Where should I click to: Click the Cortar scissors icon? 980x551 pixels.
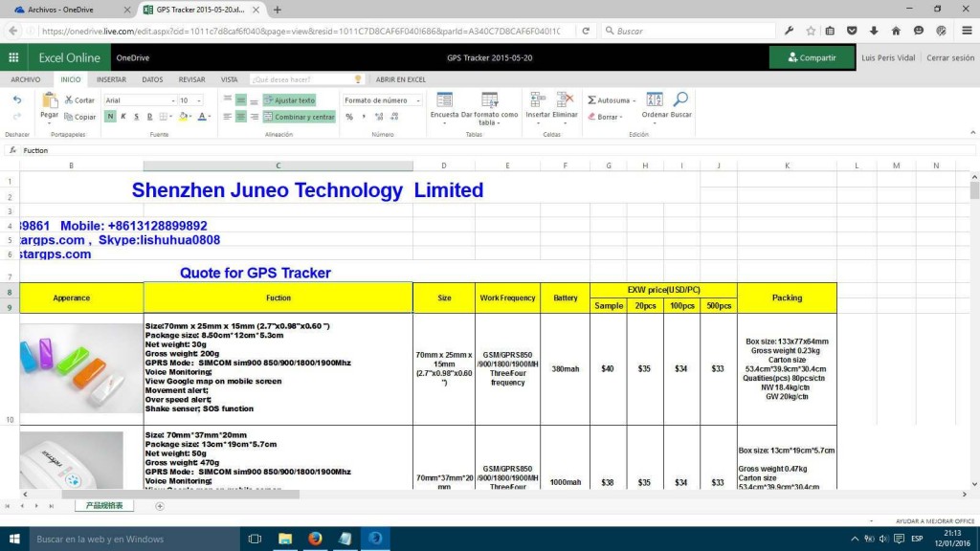69,100
